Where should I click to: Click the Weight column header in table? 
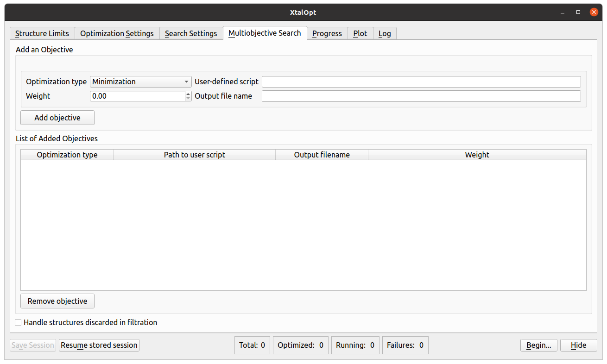[x=477, y=155]
